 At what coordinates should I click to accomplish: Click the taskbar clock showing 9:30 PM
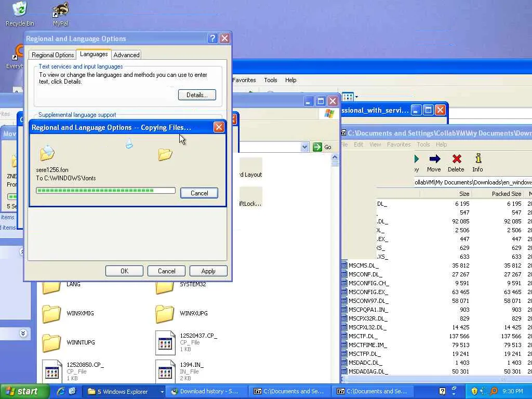pyautogui.click(x=512, y=392)
